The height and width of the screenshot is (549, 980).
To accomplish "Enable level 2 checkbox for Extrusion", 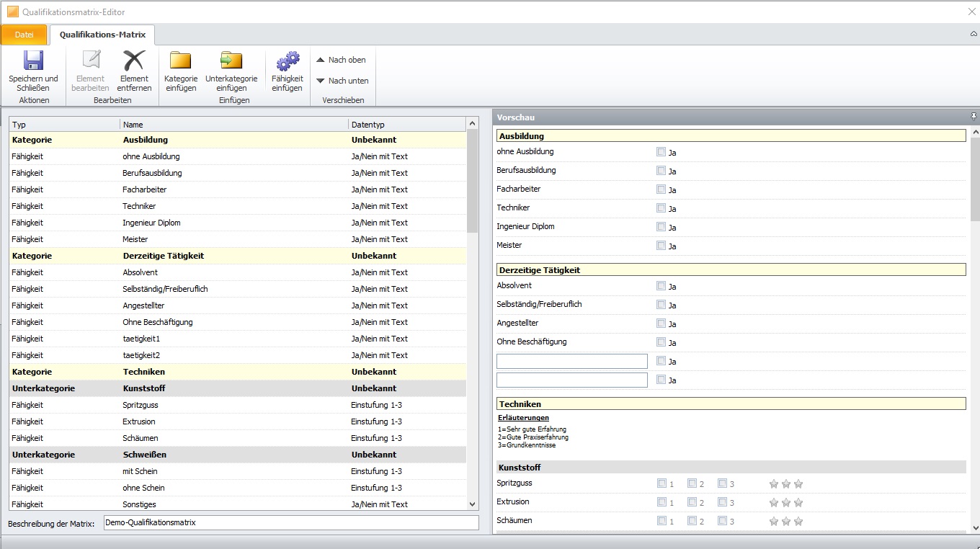I will coord(692,502).
